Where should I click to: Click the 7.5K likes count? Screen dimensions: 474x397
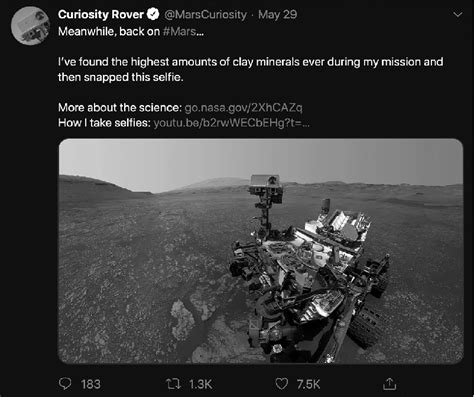click(308, 384)
